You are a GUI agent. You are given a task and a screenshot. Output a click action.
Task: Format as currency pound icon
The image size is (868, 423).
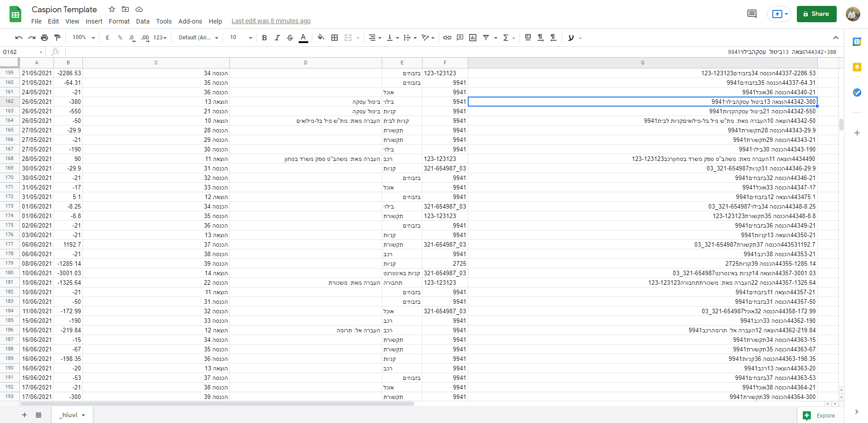107,38
